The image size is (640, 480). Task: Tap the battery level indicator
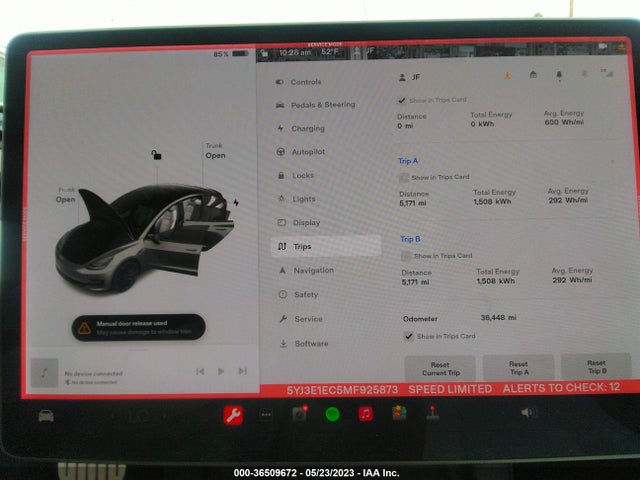click(231, 53)
